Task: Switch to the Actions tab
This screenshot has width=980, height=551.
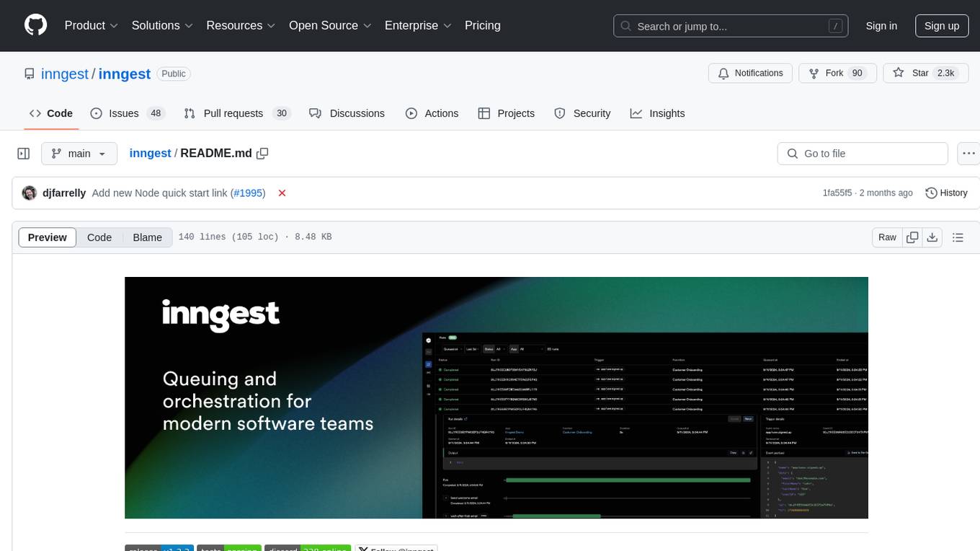Action: (432, 113)
